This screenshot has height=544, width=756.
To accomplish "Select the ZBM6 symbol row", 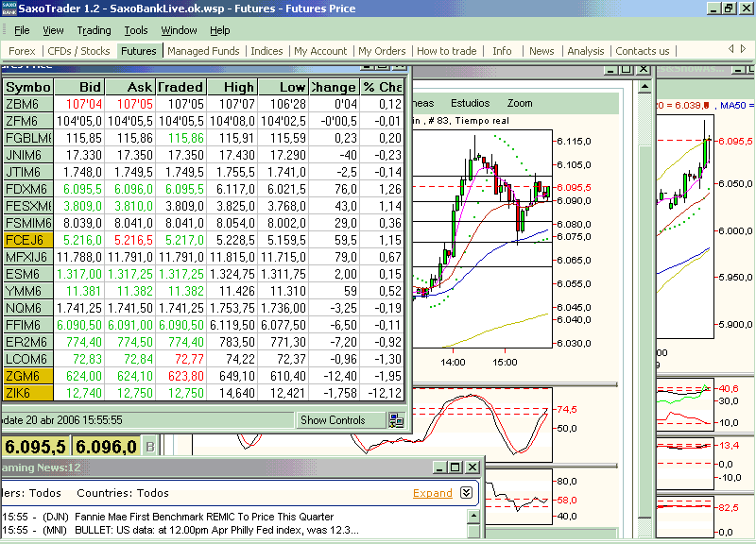I will click(x=203, y=104).
